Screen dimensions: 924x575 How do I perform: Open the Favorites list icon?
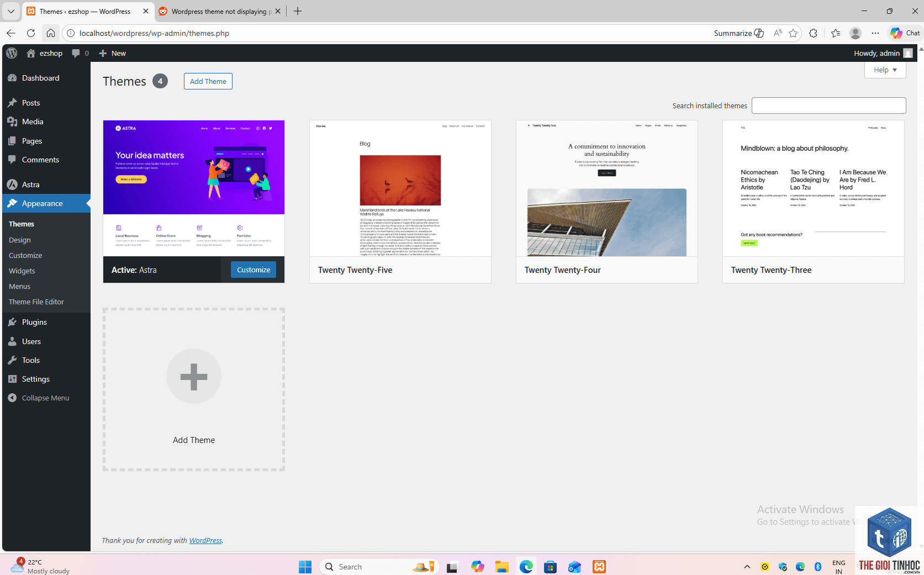click(836, 33)
